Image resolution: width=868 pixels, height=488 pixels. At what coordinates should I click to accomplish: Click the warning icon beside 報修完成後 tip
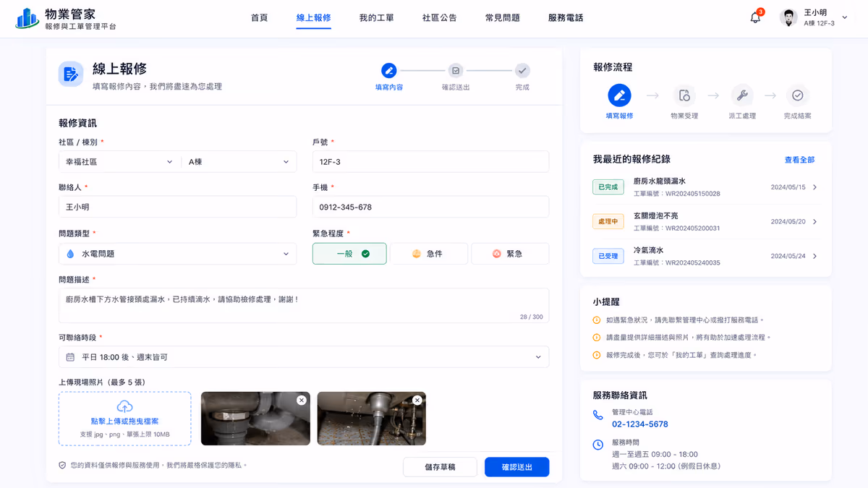pos(597,355)
